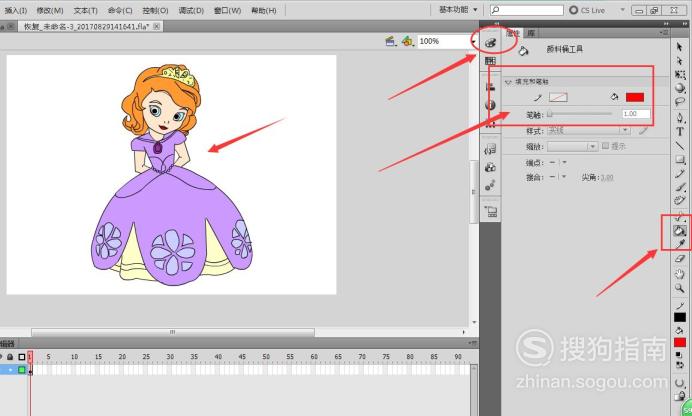
Task: Select the Lasso tool
Action: tap(680, 102)
